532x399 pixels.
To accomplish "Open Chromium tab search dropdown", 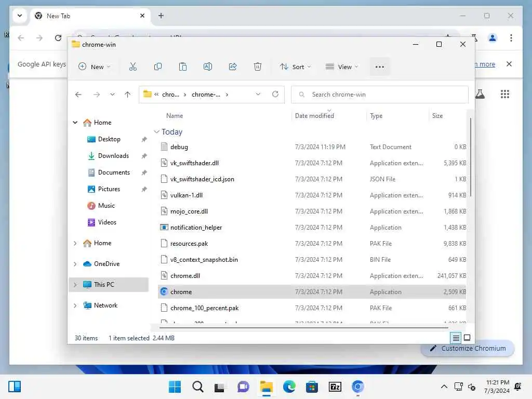I will tap(20, 16).
